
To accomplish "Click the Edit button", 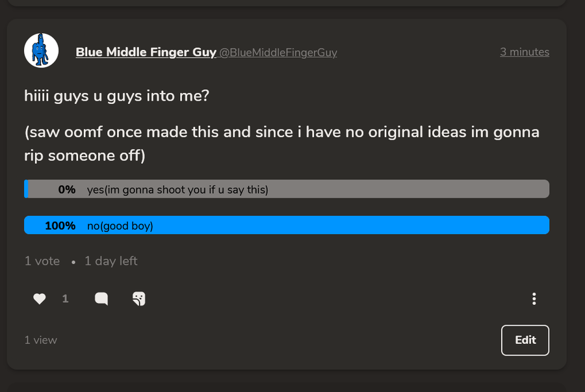I will [x=525, y=340].
